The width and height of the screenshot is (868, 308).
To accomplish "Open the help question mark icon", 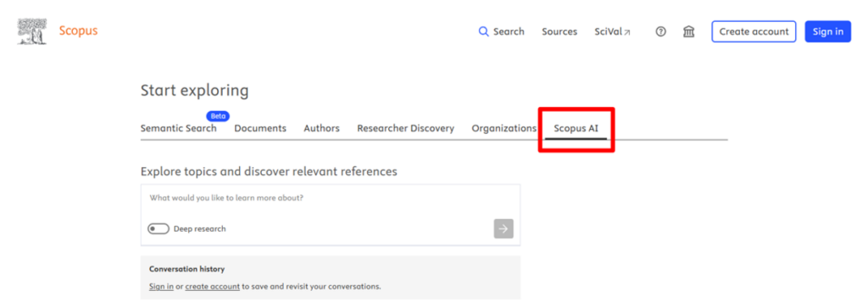I will tap(660, 31).
